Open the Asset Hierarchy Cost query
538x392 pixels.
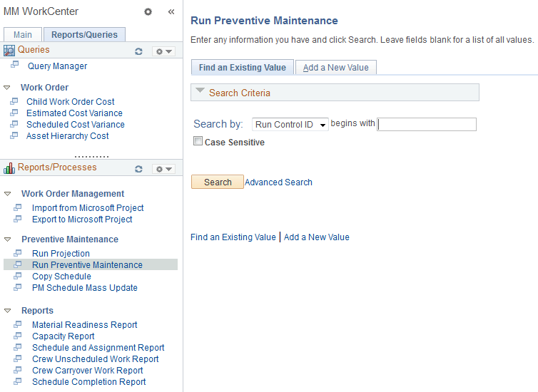[68, 136]
